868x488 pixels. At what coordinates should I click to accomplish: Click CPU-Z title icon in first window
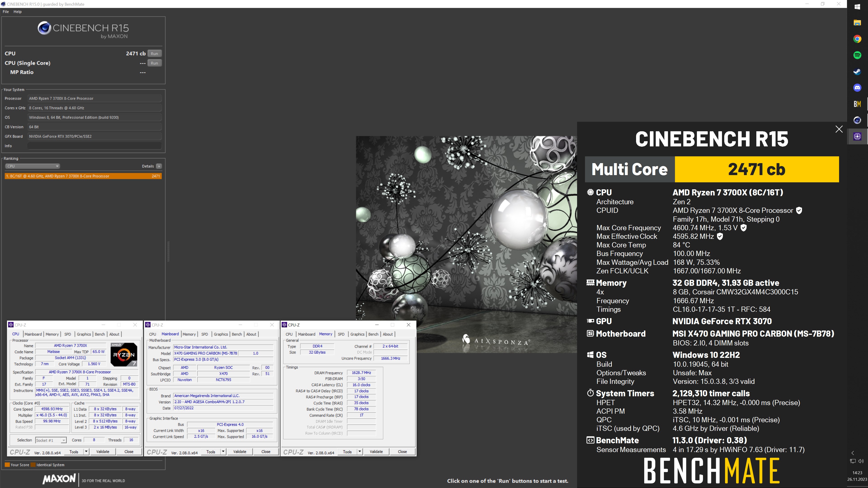click(x=11, y=325)
